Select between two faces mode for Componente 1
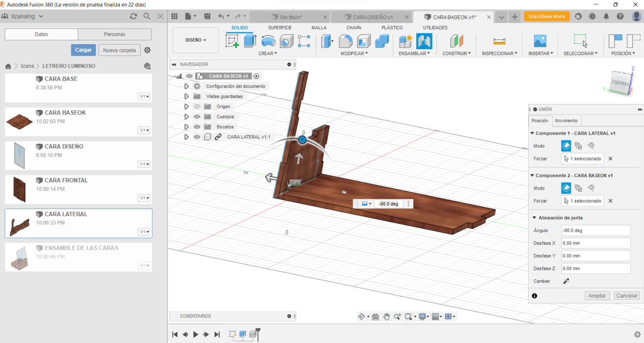The height and width of the screenshot is (343, 644). click(x=578, y=146)
